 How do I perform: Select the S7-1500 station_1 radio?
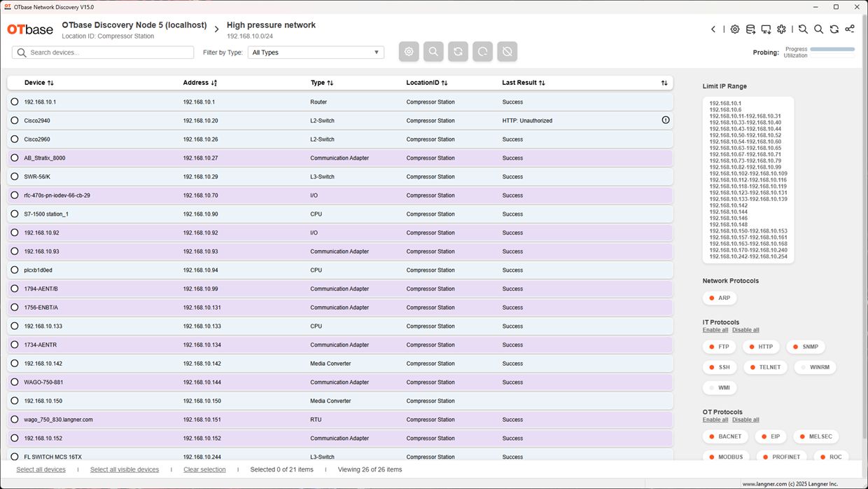[x=15, y=214]
